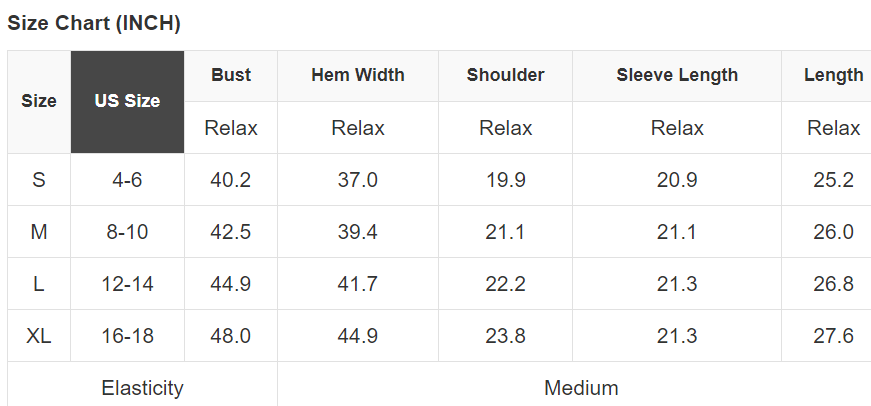
Task: Select shoulder value 23.8
Action: (x=505, y=336)
